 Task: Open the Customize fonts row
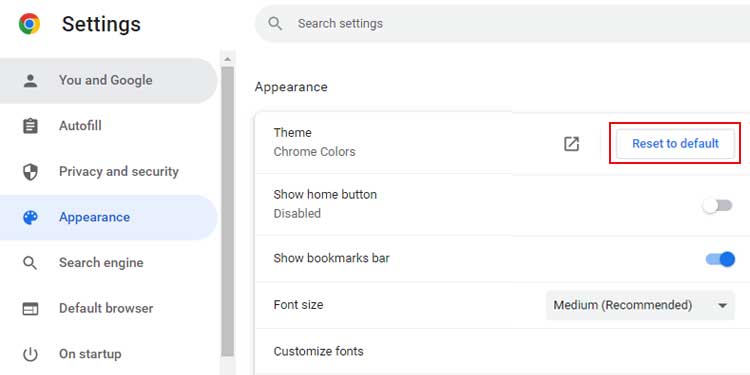502,352
